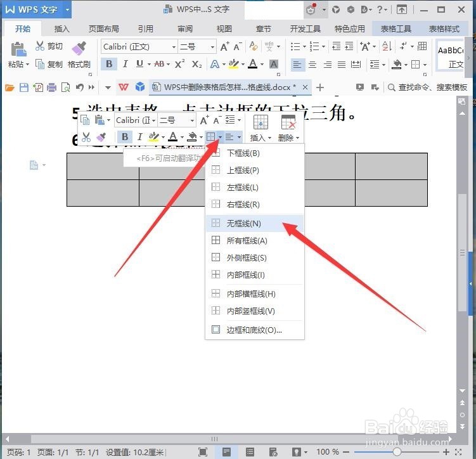476x459 pixels.
Task: Click the red WPS home icon
Action: 123,87
